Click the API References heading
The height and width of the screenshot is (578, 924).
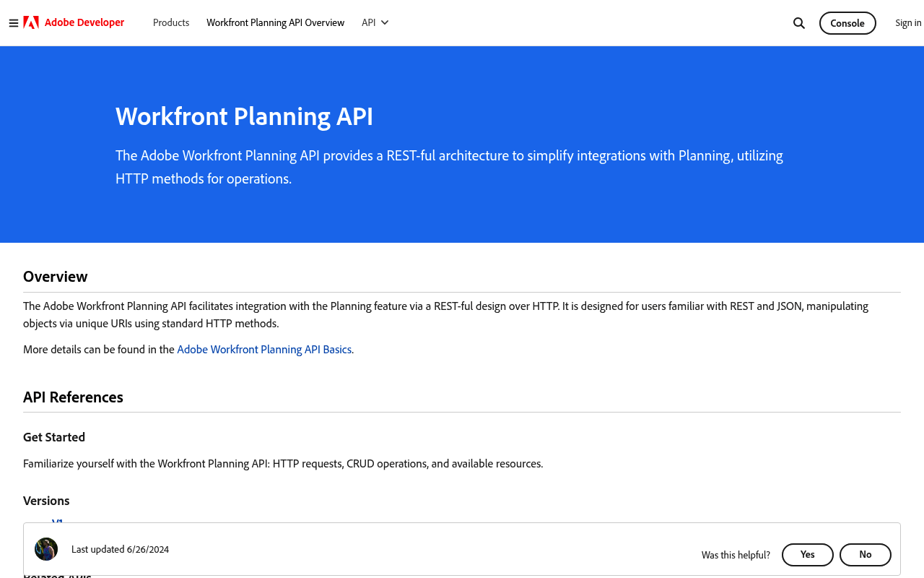click(x=73, y=397)
